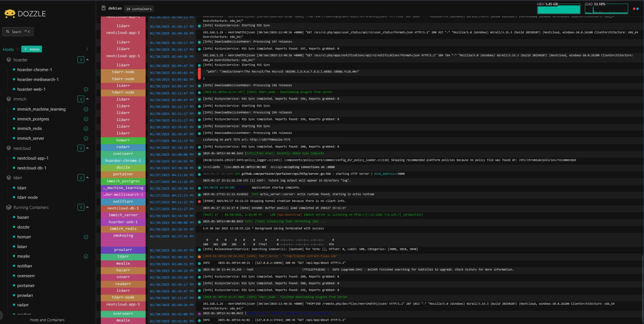Viewport: 644px width, 324px height.
Task: Click the Dozzle logo icon
Action: [x=10, y=14]
